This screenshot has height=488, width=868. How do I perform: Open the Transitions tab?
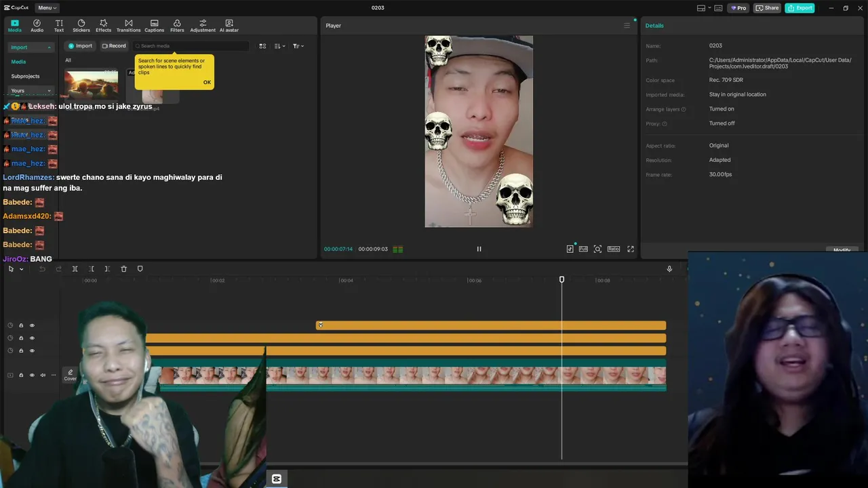[128, 26]
